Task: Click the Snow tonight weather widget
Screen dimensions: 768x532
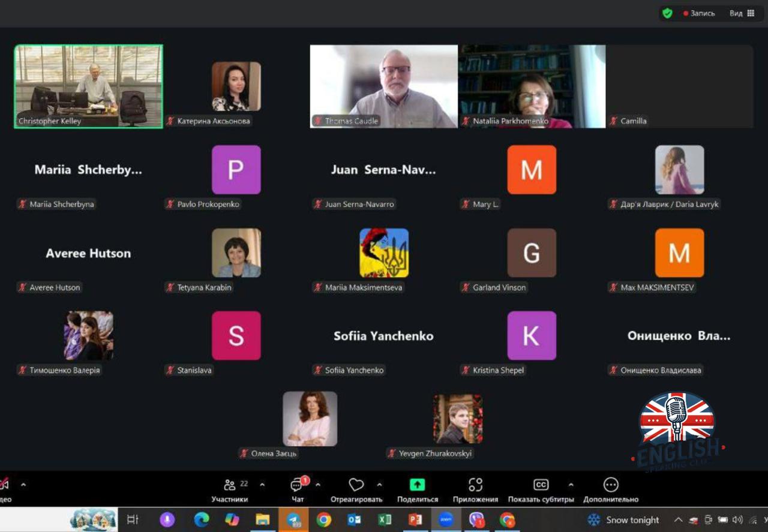Action: (x=624, y=519)
